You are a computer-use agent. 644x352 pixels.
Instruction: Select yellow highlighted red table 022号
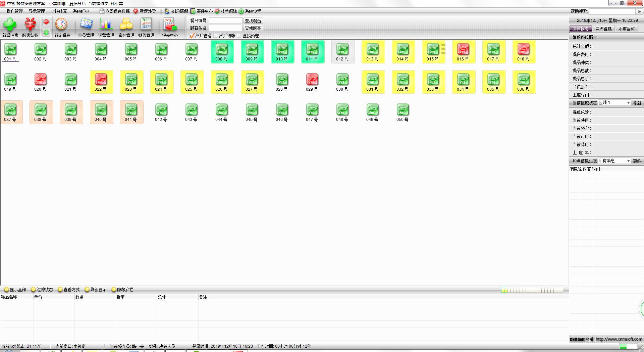point(101,82)
